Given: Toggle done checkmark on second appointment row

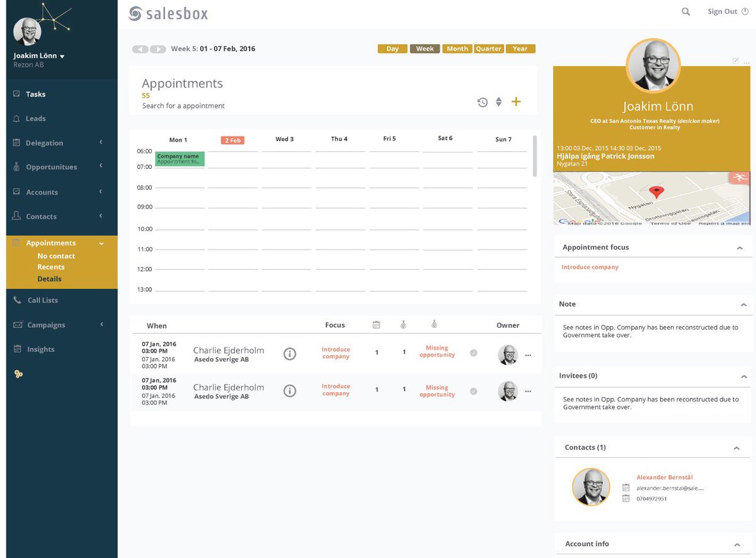Looking at the screenshot, I should click(473, 392).
